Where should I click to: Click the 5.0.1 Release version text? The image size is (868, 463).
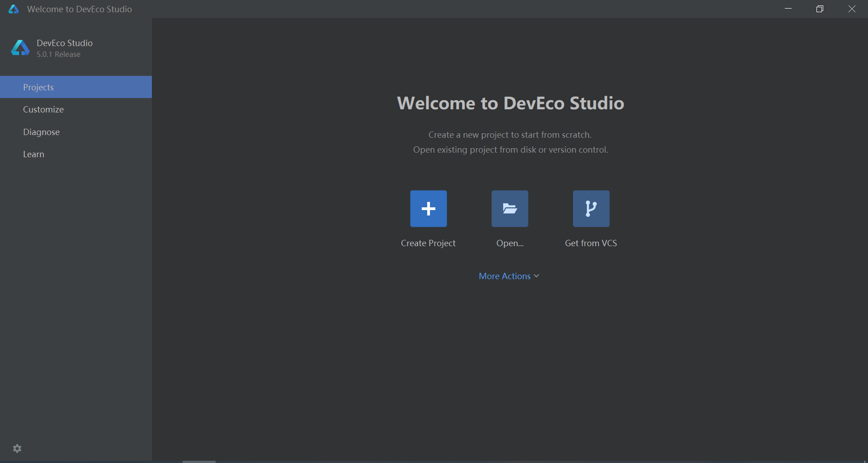59,54
